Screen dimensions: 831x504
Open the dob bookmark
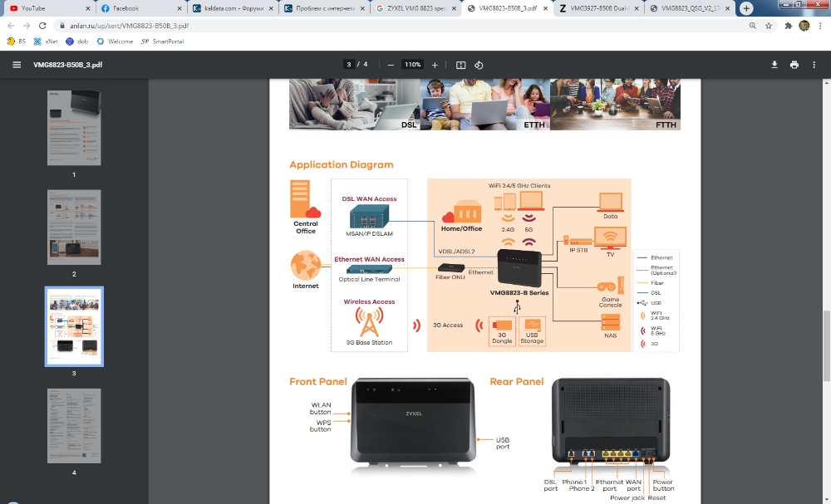click(76, 42)
